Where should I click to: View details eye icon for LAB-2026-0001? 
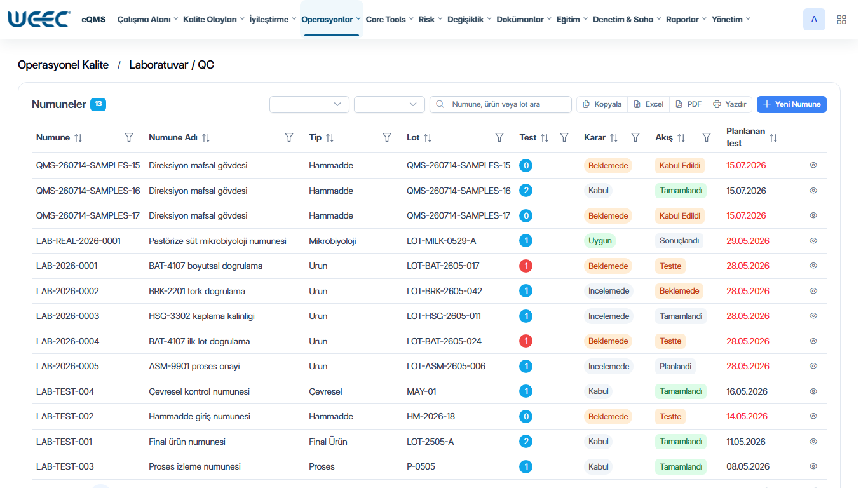(x=813, y=266)
